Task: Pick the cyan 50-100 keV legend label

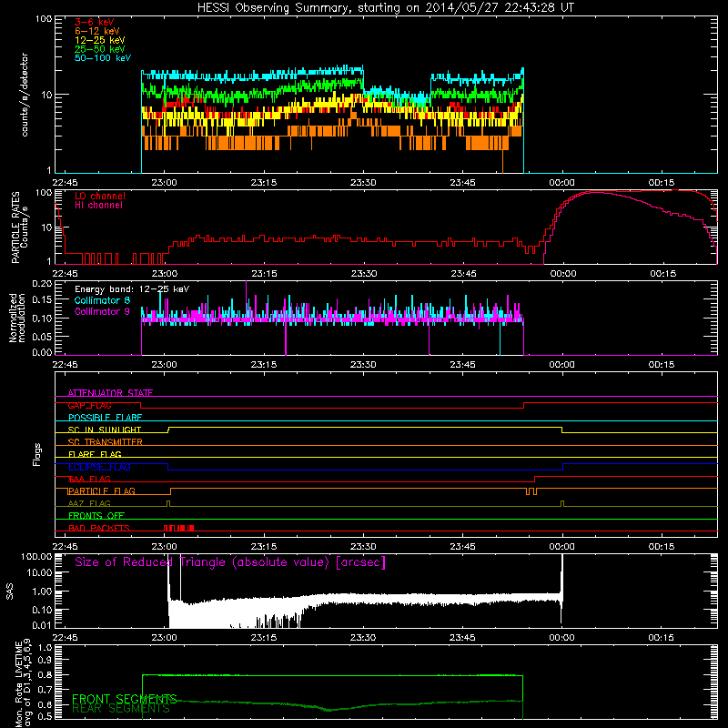Action: [103, 58]
